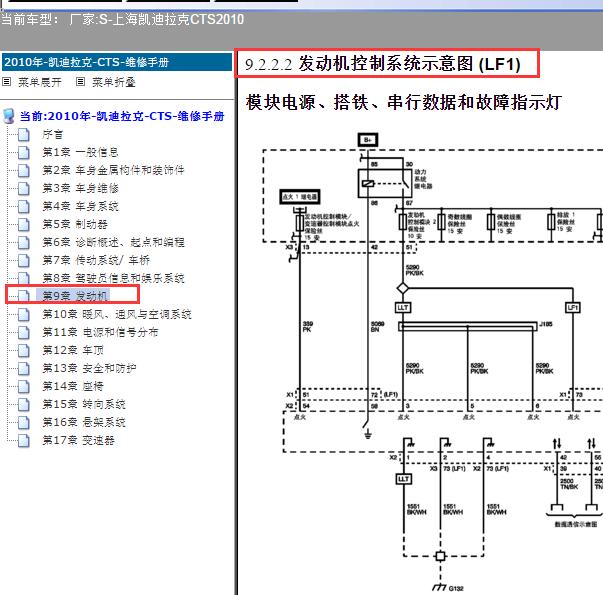Viewport: 603px width, 595px height.
Task: Open 第8章 驾驶员信息和娱乐系统 chapter
Action: (113, 278)
